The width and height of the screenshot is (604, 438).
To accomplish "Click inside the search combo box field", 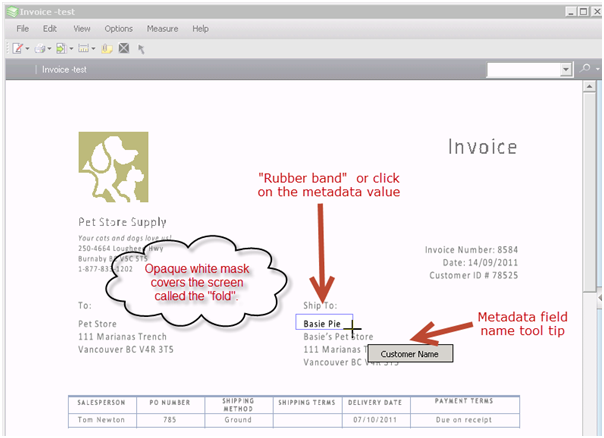I will 523,70.
